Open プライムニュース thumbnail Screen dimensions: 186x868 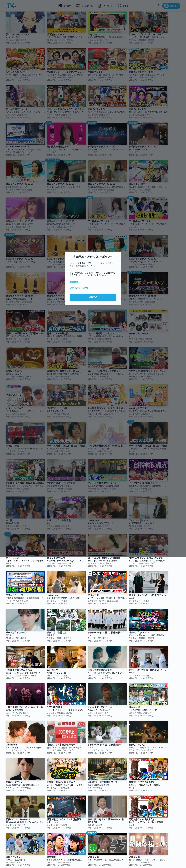click(x=25, y=582)
